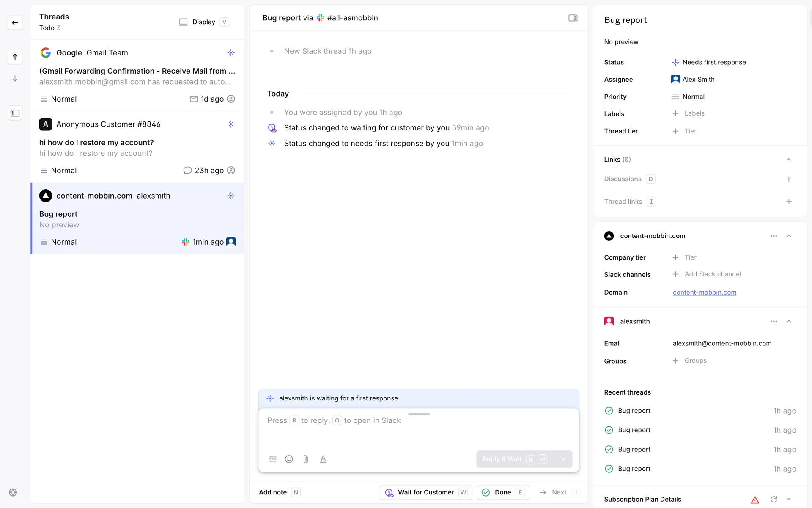Mark thread as Done
The height and width of the screenshot is (508, 812).
click(x=502, y=492)
